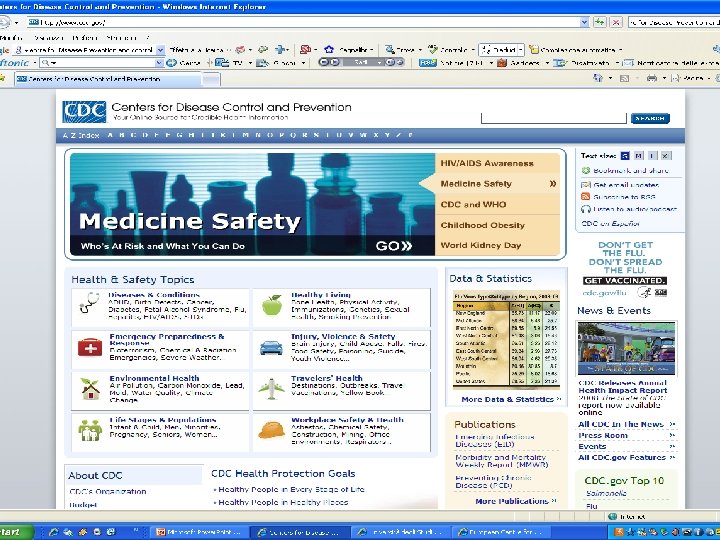
Task: Open the CDC en Español link
Action: [x=610, y=224]
